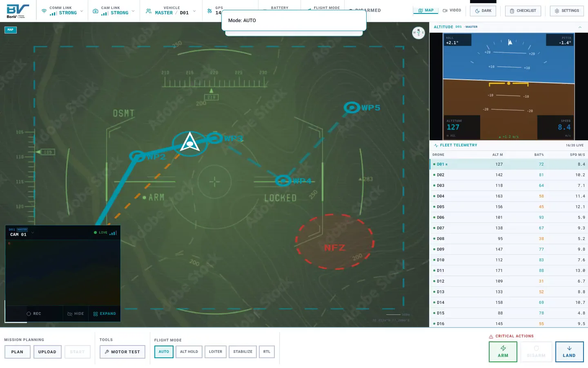The image size is (588, 368).
Task: Click the CAM 01 video feed thumbnail
Action: [63, 273]
